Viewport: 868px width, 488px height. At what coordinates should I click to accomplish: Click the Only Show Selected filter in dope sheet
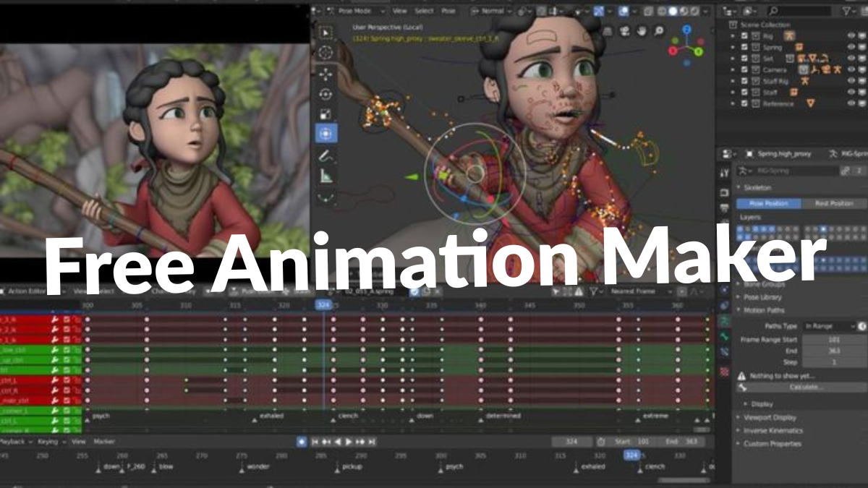click(556, 291)
